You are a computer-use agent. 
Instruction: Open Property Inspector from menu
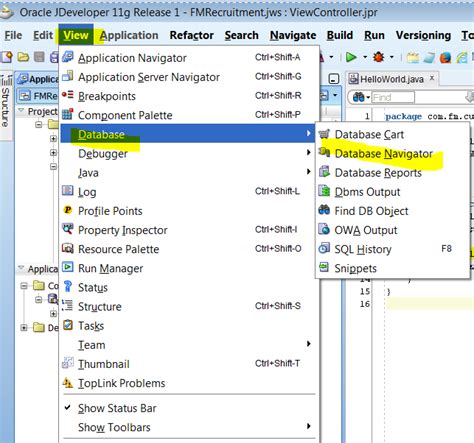click(x=188, y=230)
